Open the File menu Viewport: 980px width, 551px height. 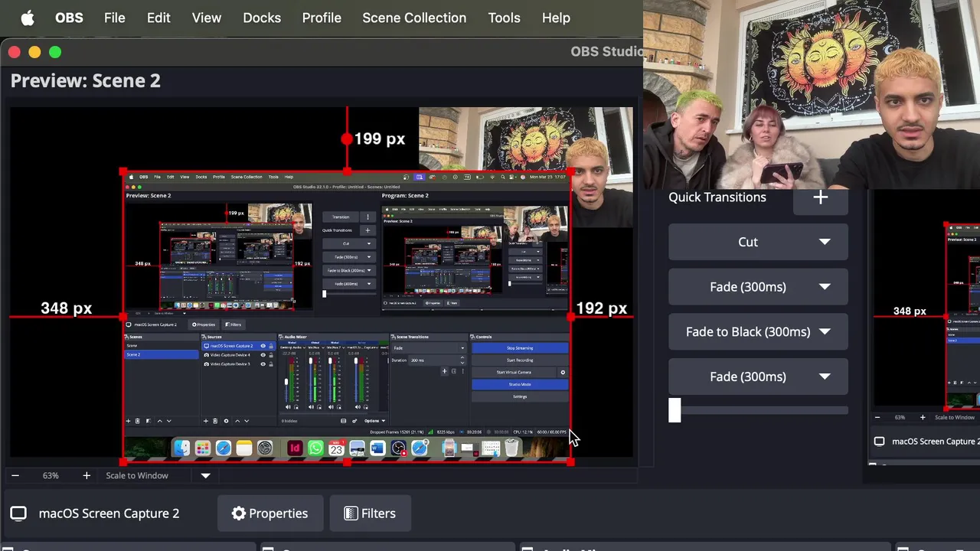point(115,18)
